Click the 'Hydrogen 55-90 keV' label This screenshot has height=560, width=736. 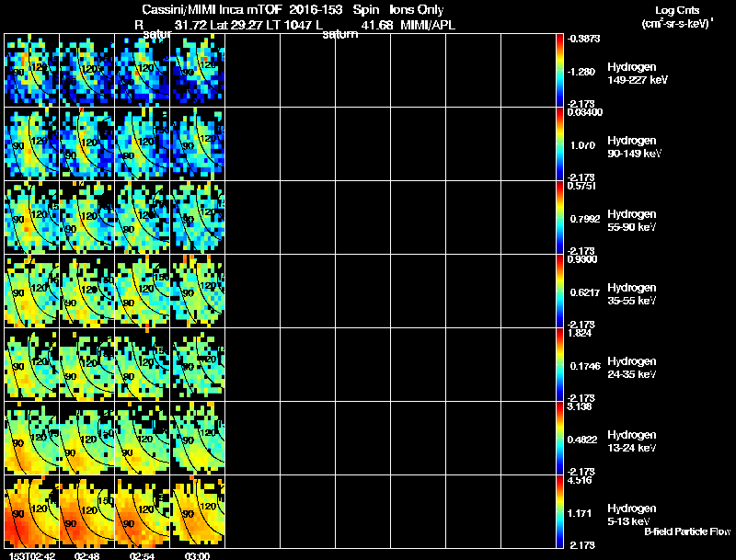click(632, 221)
